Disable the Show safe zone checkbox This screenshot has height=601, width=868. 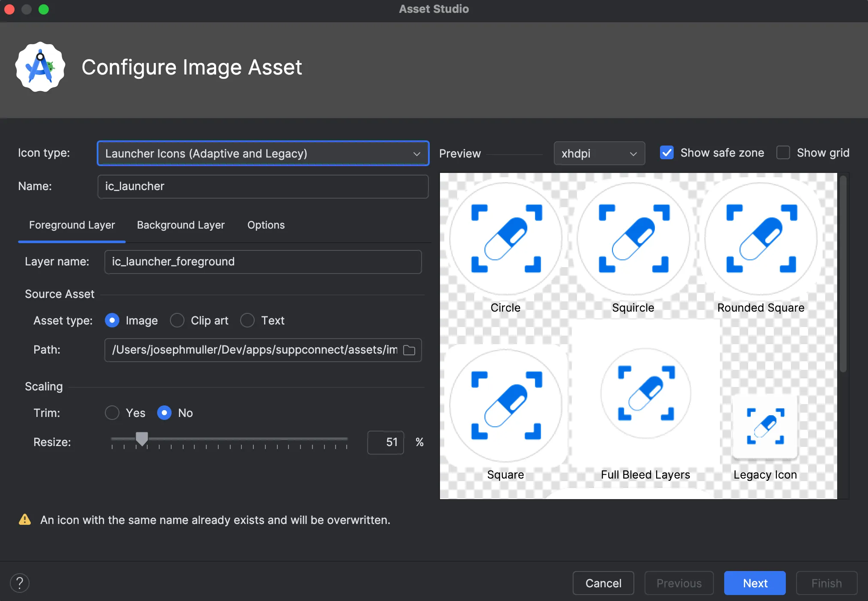pyautogui.click(x=667, y=153)
